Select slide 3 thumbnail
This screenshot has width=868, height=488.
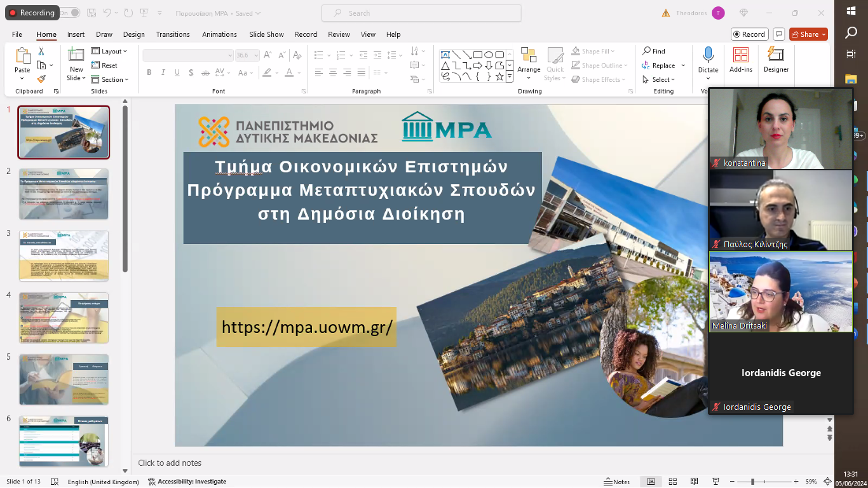point(64,255)
